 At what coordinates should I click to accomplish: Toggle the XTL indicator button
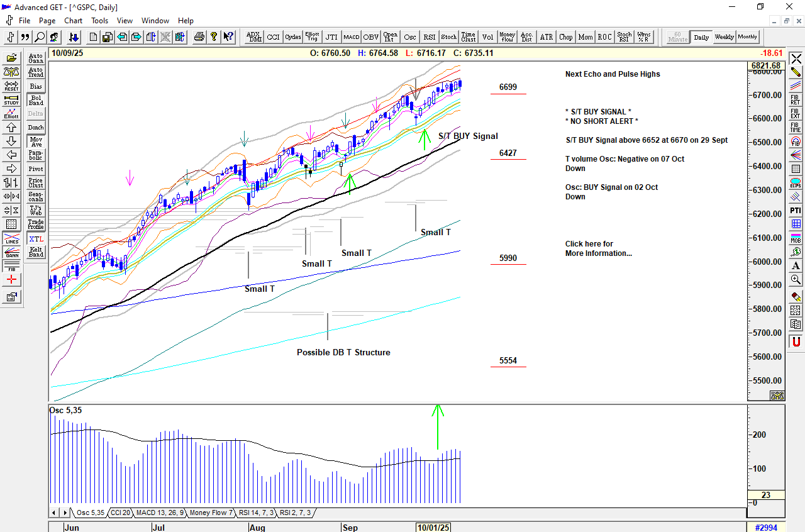click(x=36, y=239)
